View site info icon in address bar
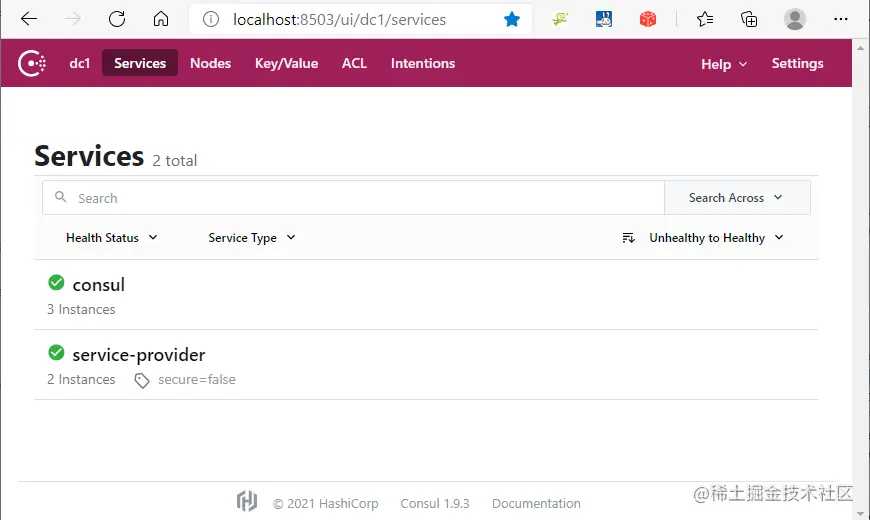 210,19
